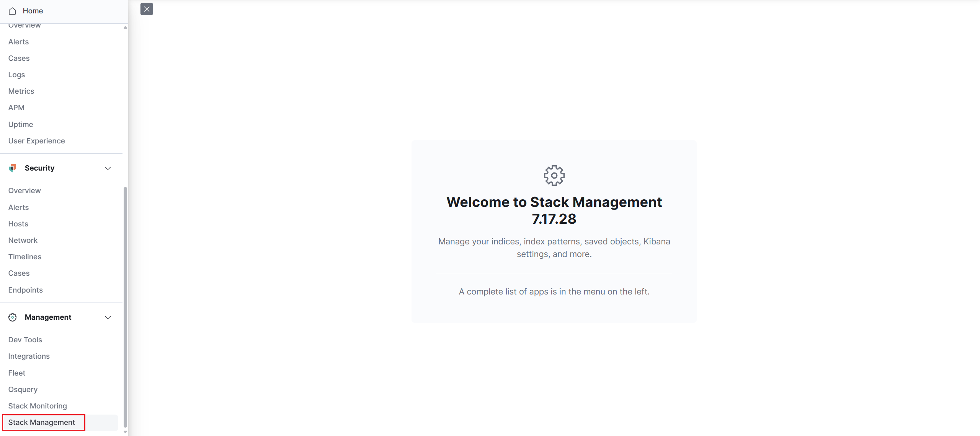This screenshot has width=980, height=436.
Task: Click the sidebar scroll up arrow
Action: pyautogui.click(x=125, y=27)
